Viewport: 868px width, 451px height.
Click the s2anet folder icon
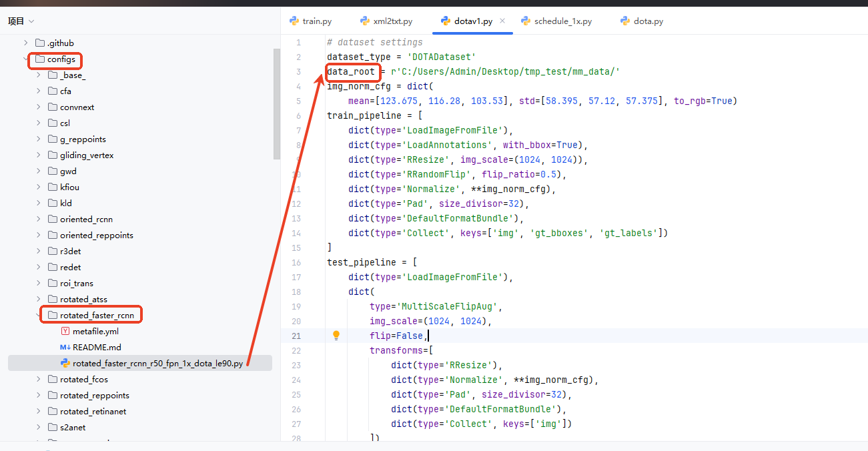coord(53,427)
